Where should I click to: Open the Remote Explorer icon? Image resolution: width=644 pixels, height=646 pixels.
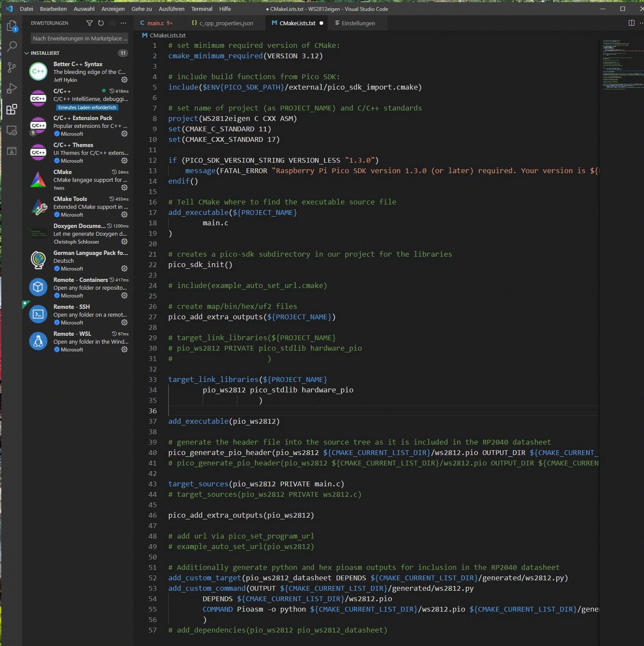point(12,130)
